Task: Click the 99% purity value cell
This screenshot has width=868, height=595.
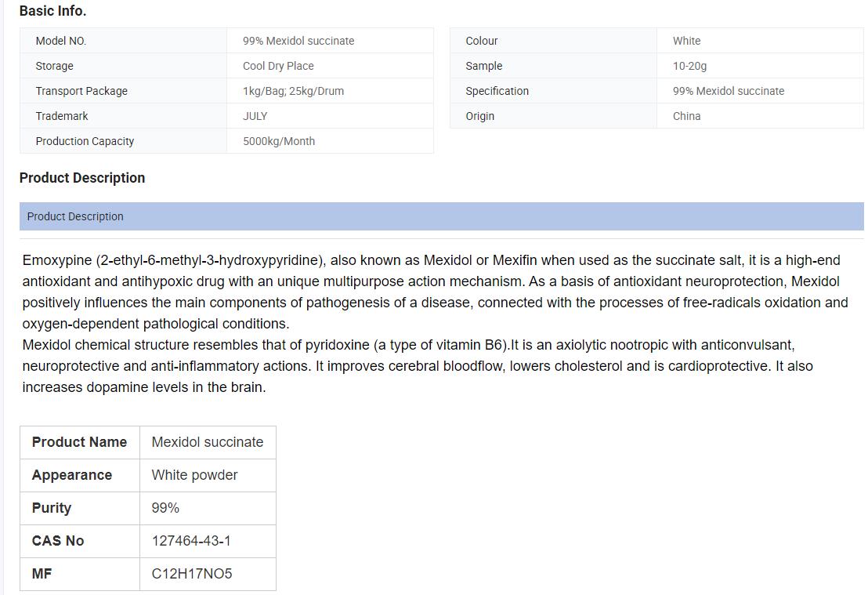Action: (x=165, y=508)
